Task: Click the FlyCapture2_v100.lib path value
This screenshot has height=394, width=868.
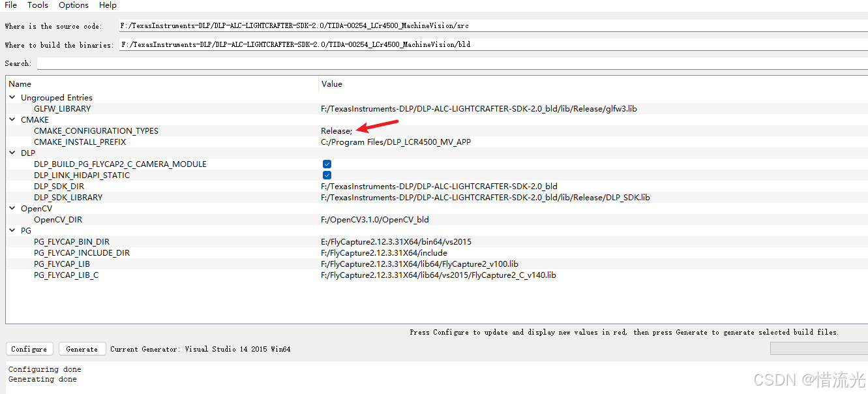Action: coord(419,264)
